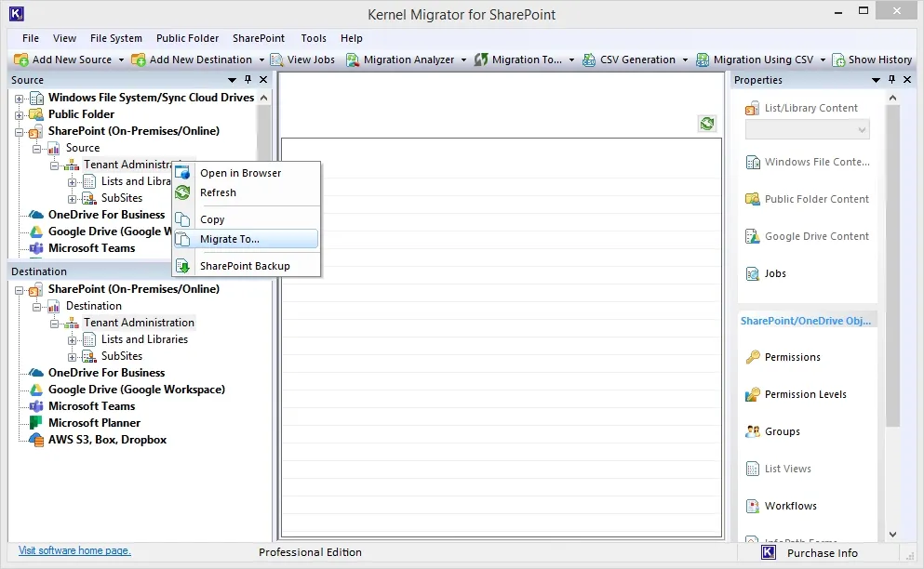Click the Workflows icon in Properties

753,506
